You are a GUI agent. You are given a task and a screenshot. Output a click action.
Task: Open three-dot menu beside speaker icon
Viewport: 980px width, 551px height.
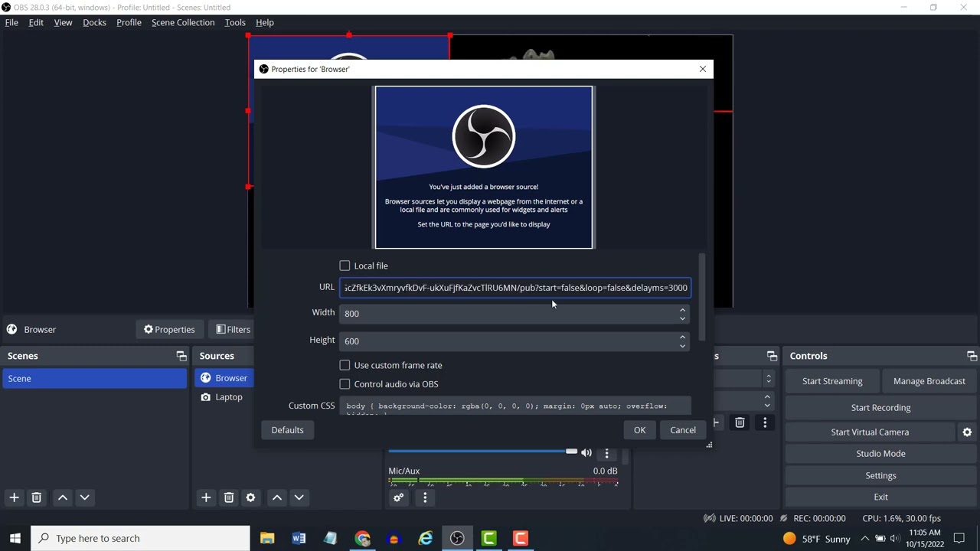[607, 453]
